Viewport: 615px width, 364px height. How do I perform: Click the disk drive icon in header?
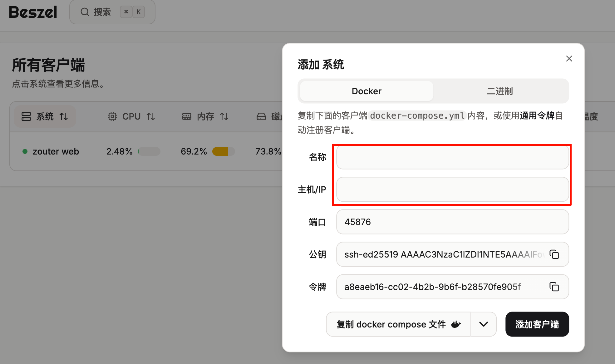click(x=261, y=116)
